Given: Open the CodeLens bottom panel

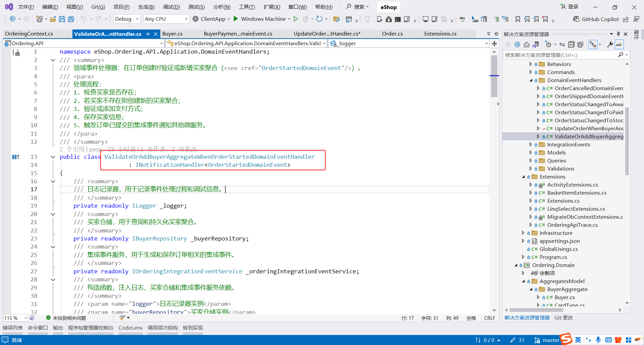Looking at the screenshot, I should click(x=130, y=328).
